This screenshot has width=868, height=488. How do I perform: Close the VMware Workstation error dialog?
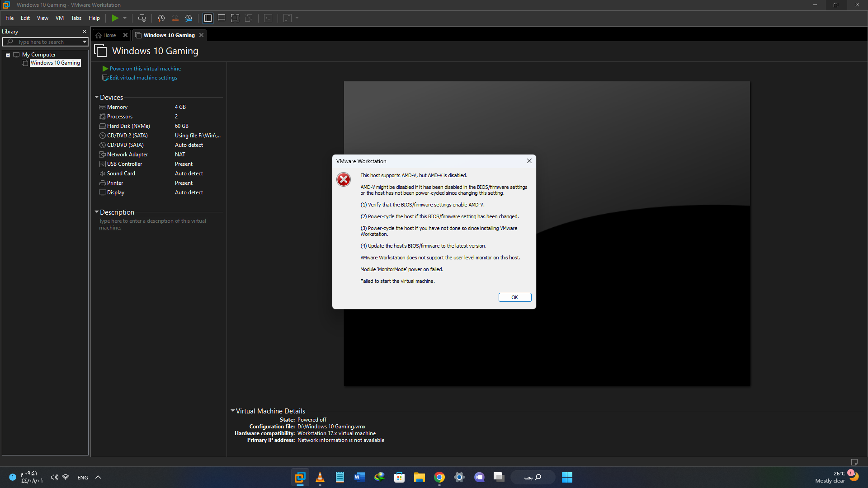pos(529,161)
